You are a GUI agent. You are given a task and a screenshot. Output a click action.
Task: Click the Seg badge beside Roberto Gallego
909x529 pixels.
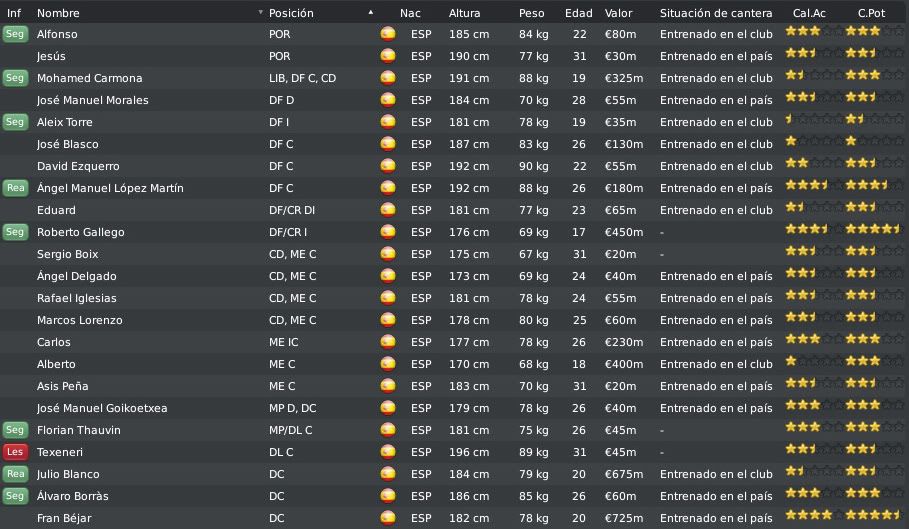15,232
